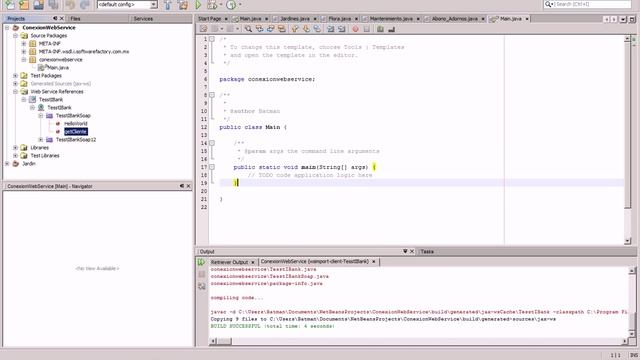Click the editor vertical scrollbar down arrow
The image size is (640, 360).
tap(627, 241)
